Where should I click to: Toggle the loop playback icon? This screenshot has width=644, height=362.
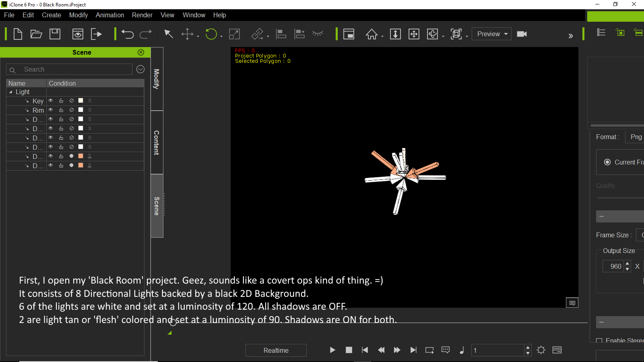(429, 350)
